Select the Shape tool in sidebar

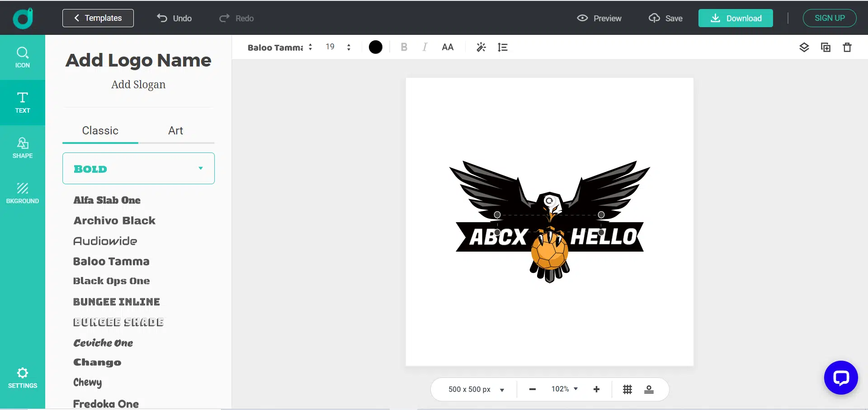click(23, 148)
